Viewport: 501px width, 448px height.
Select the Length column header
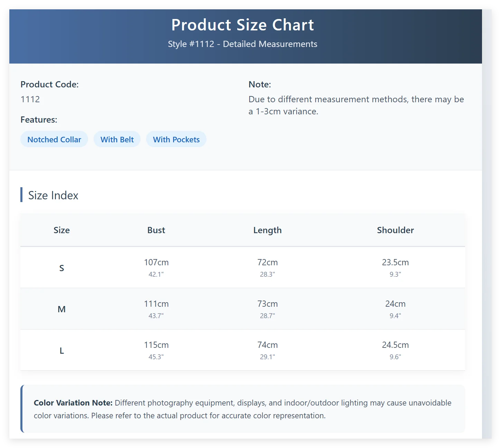pyautogui.click(x=268, y=230)
